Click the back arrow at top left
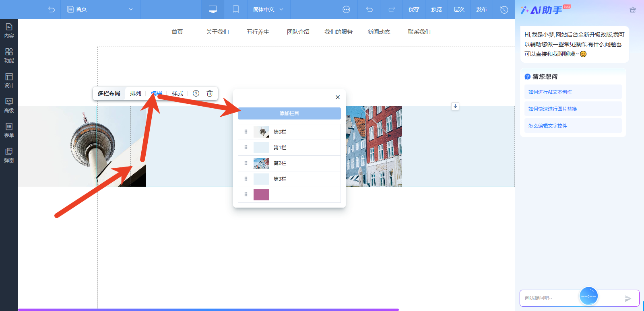This screenshot has width=644, height=311. click(51, 9)
